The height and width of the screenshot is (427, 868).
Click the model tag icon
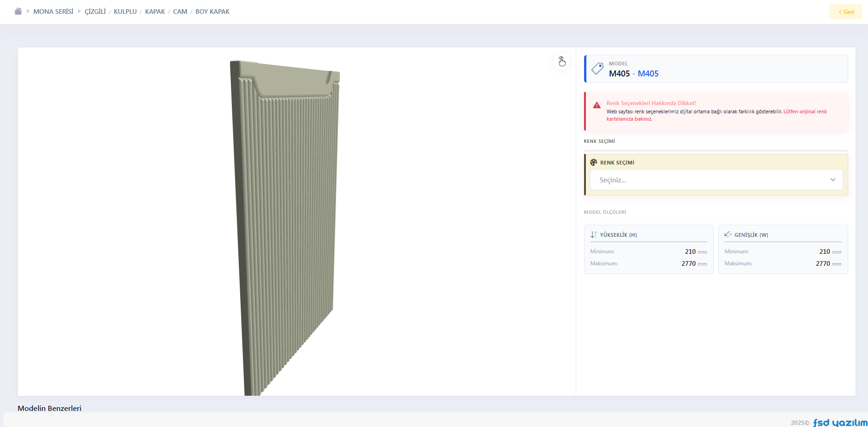point(597,69)
